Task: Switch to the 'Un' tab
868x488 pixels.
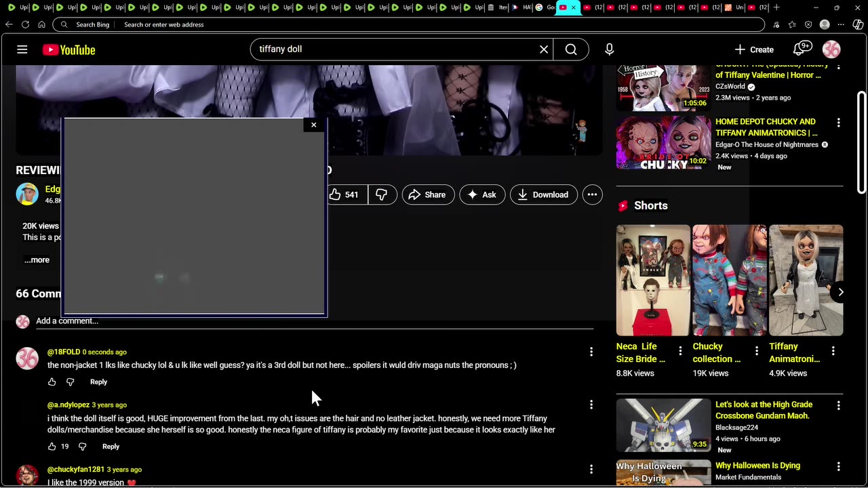Action: click(x=734, y=7)
